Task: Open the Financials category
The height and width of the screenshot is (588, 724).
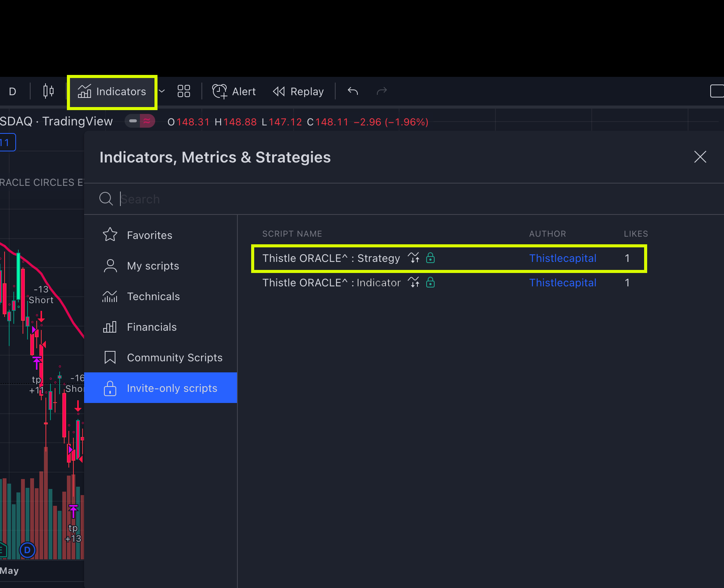Action: (161, 327)
